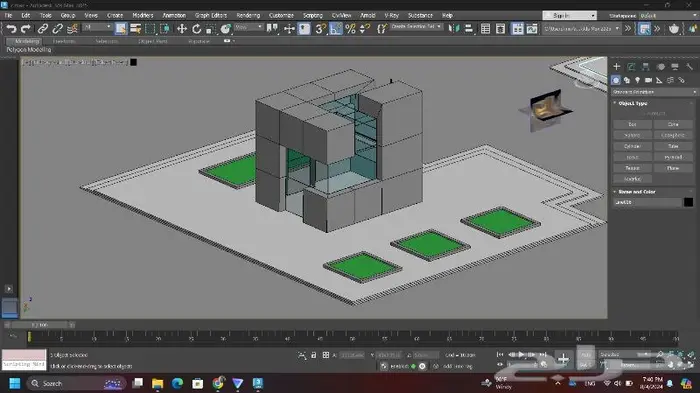
Task: Switch to the Hierarchy panel tab
Action: click(646, 67)
